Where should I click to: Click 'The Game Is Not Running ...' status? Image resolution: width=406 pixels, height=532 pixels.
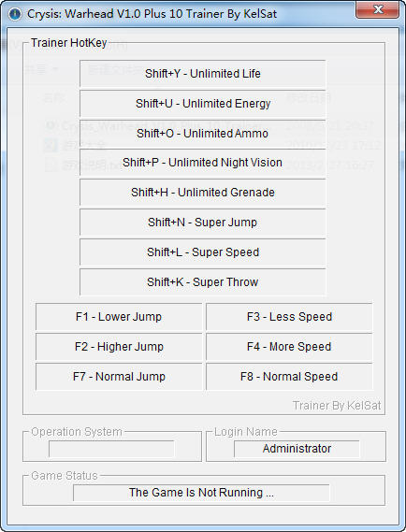[x=201, y=493]
